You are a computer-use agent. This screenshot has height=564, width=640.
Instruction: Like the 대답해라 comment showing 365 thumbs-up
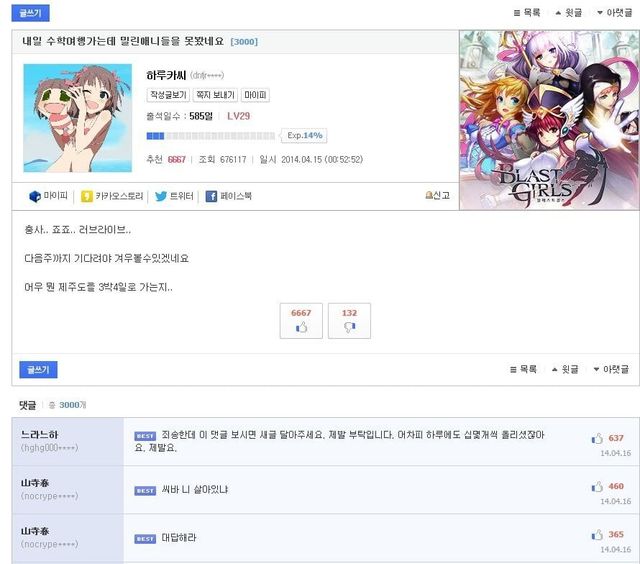tap(597, 535)
